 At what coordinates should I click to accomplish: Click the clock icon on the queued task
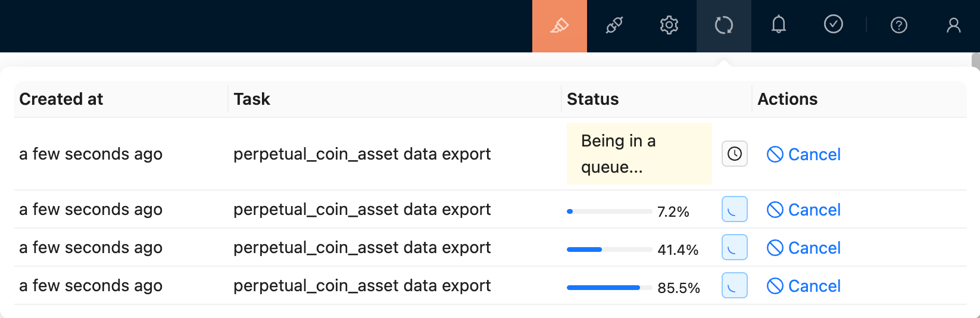(735, 154)
